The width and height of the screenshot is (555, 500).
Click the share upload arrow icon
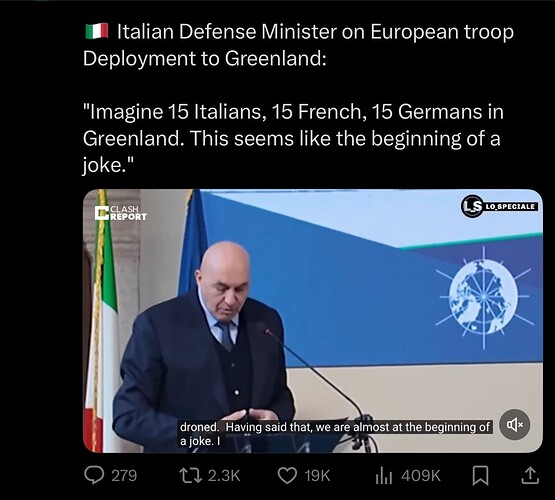(x=531, y=476)
